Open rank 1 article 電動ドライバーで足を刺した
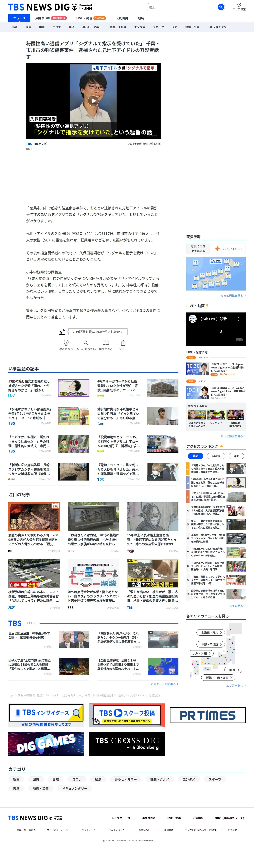This screenshot has width=254, height=868. coord(216,468)
